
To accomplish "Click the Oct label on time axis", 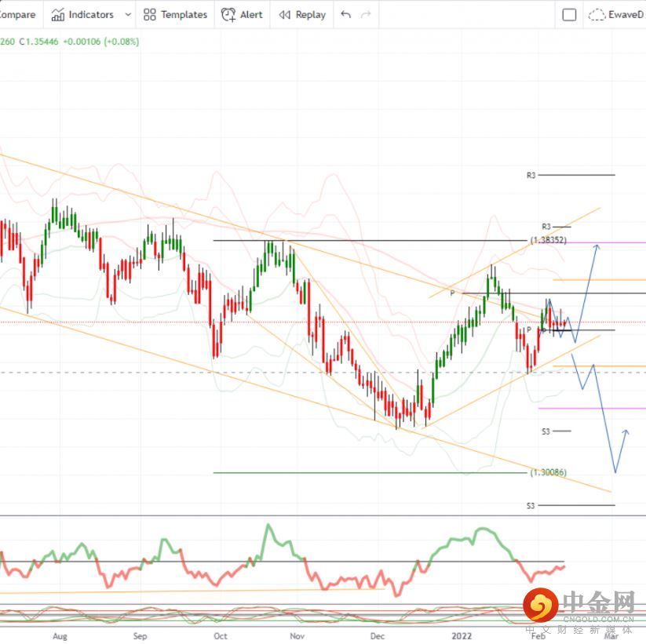I will [221, 636].
